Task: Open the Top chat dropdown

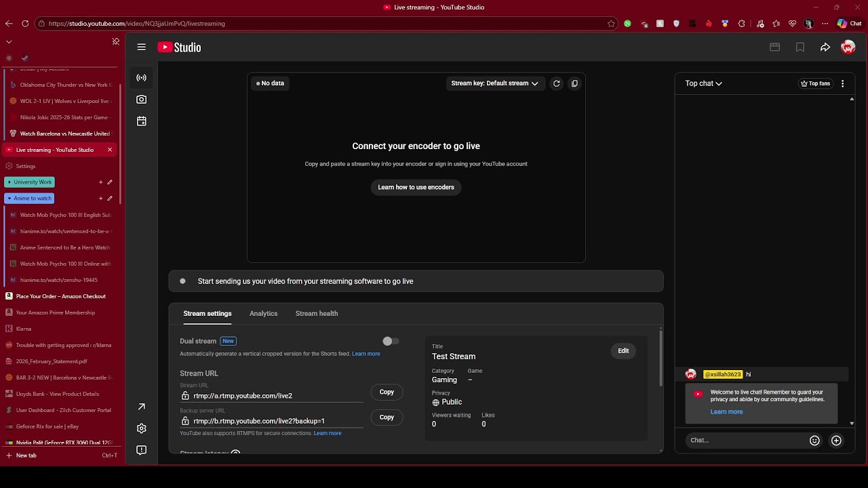Action: (x=703, y=83)
